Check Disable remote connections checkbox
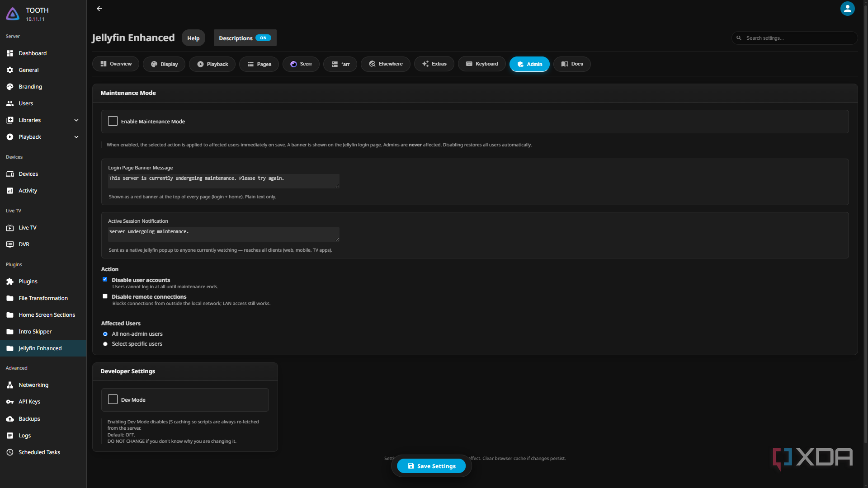 tap(105, 296)
